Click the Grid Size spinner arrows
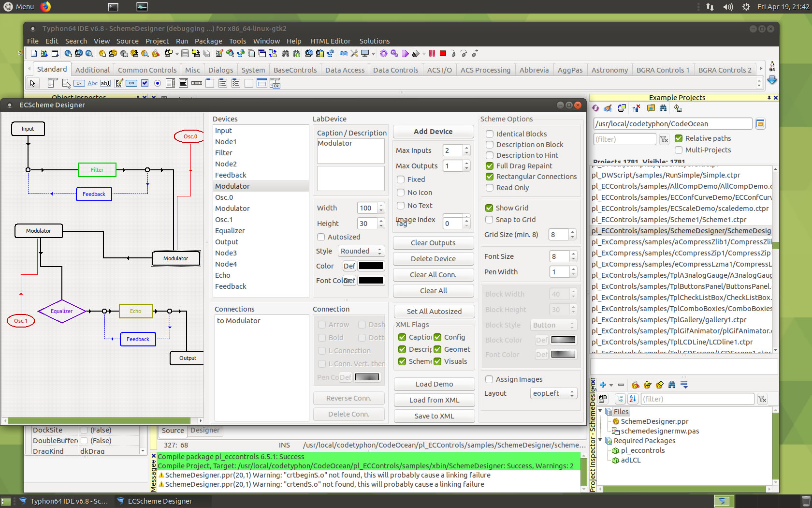 573,235
